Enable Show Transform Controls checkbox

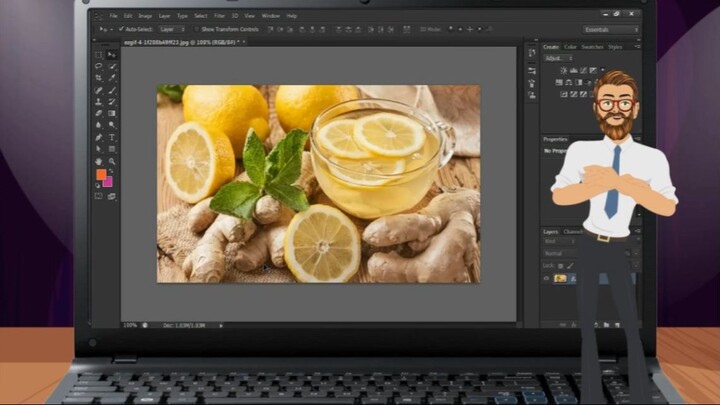click(x=197, y=29)
